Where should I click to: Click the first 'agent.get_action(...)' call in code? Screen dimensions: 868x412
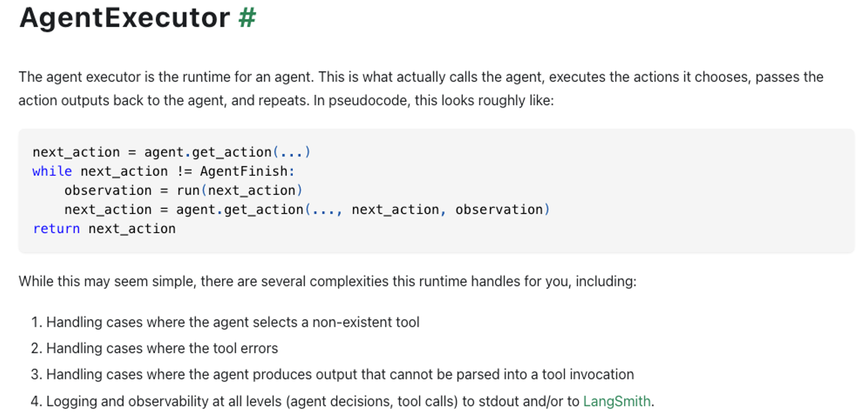[227, 152]
